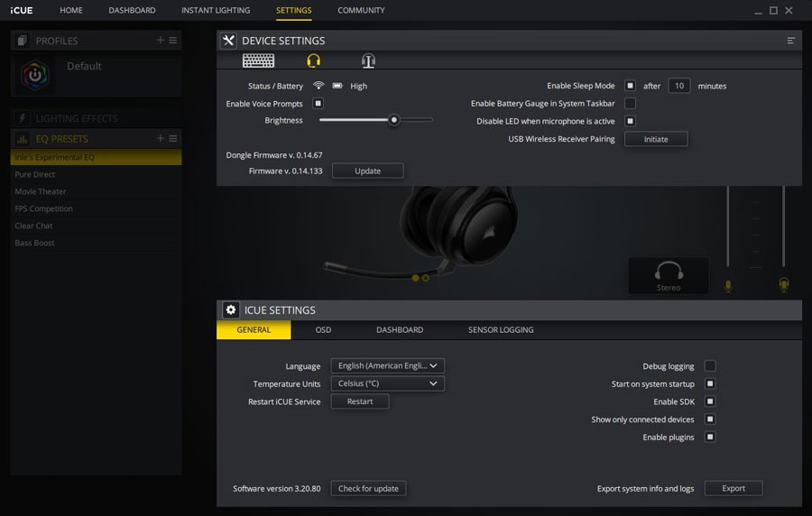Click Software version 3.20.80 text
The height and width of the screenshot is (516, 812).
(x=277, y=488)
